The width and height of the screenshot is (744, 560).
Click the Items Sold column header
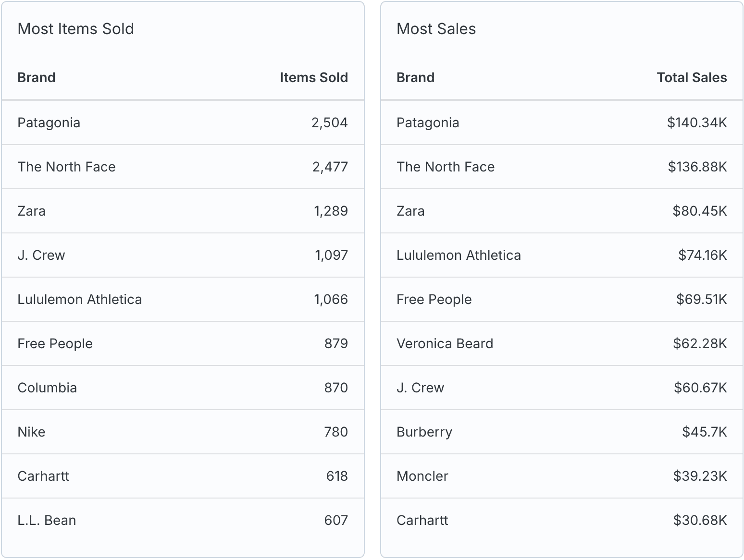[x=313, y=77]
